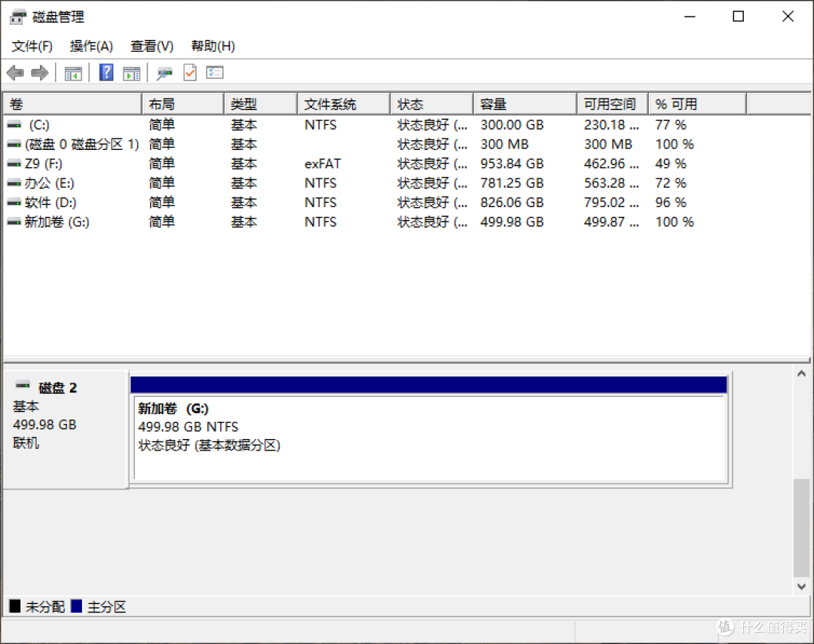
Task: Click the Disk Management title bar icon
Action: click(17, 17)
